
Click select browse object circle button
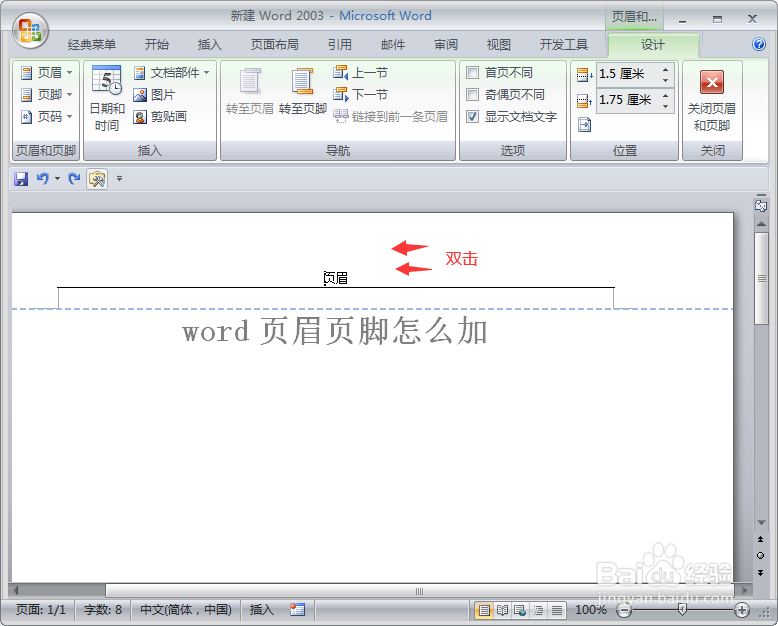761,556
